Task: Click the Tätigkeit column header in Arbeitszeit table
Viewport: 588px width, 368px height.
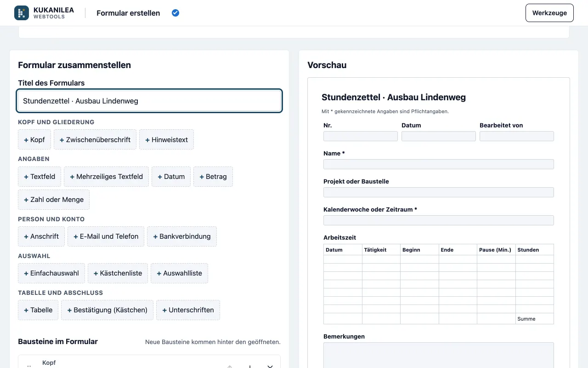Action: coord(381,250)
